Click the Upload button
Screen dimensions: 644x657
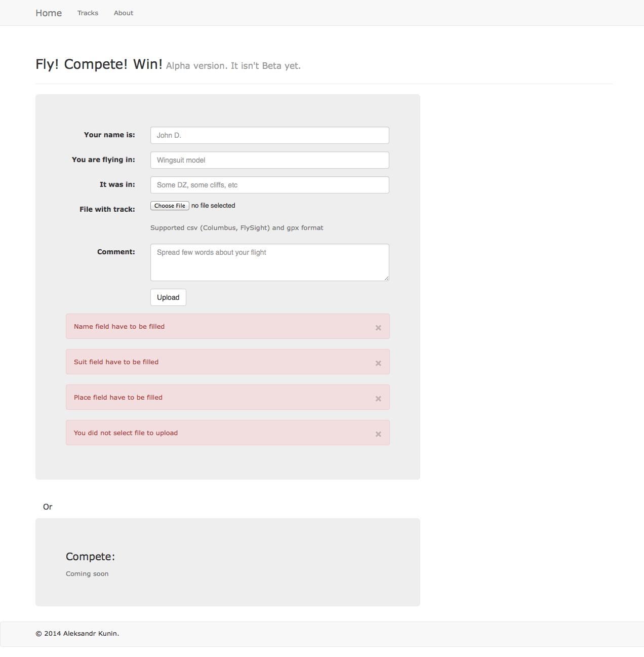pyautogui.click(x=168, y=297)
